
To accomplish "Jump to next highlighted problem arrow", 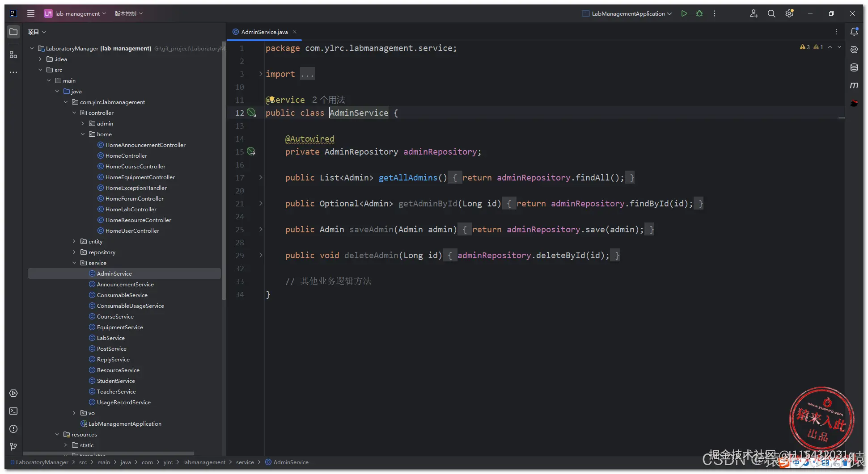I will pyautogui.click(x=839, y=47).
